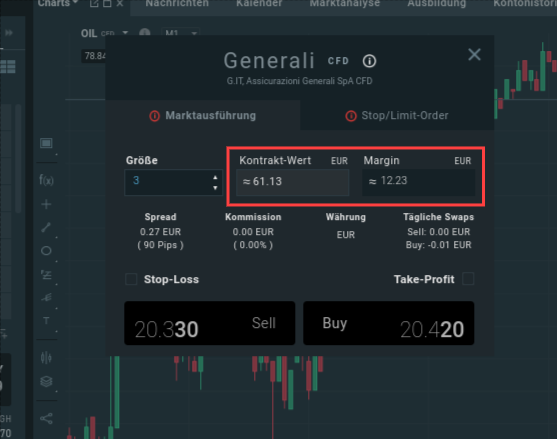Select the ellipse shape tool
The height and width of the screenshot is (439, 557).
click(x=46, y=251)
